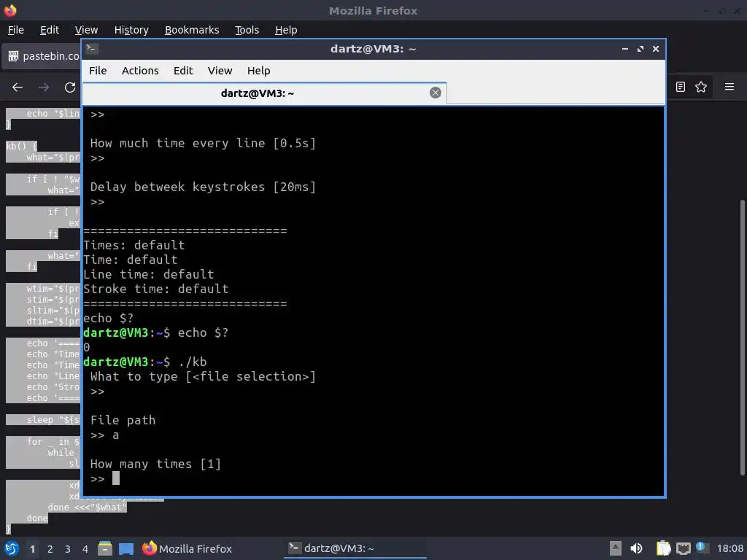Go forward in Firefox
The image size is (747, 560).
pos(43,87)
